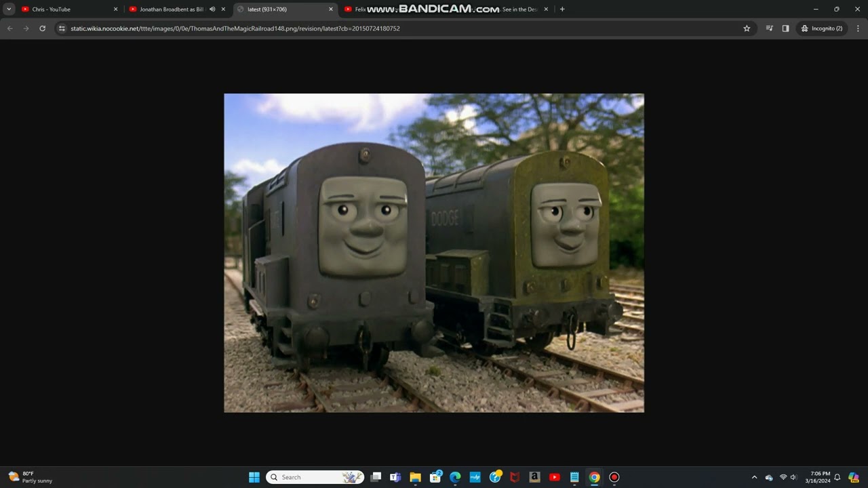Open the Wi-Fi network tray icon
Screen dimensions: 868x488
(x=783, y=477)
